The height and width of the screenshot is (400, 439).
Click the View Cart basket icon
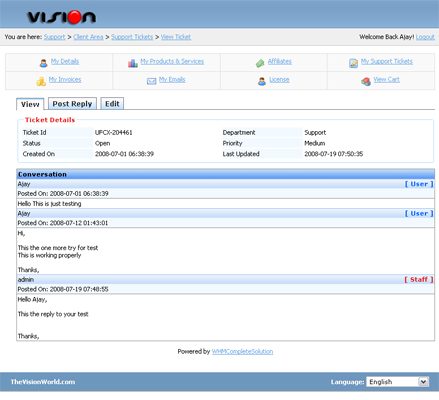[x=366, y=81]
